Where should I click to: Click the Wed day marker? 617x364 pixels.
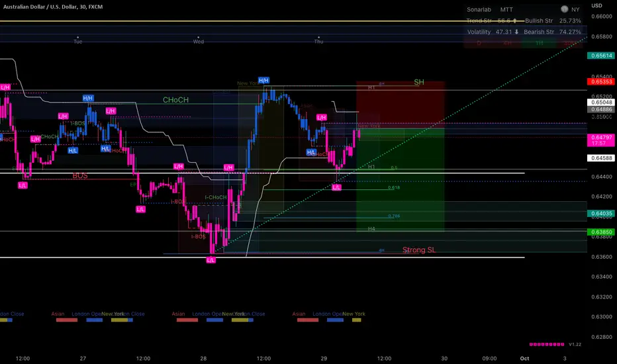199,41
